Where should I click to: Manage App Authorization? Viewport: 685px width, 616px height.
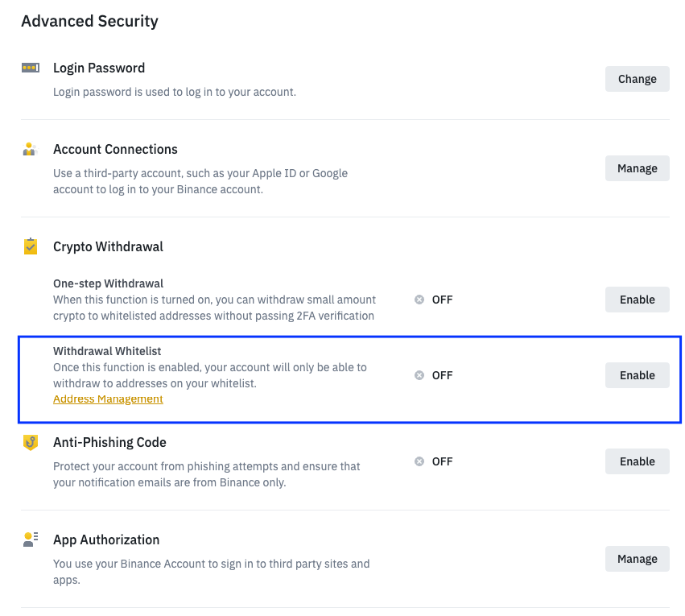pos(637,559)
